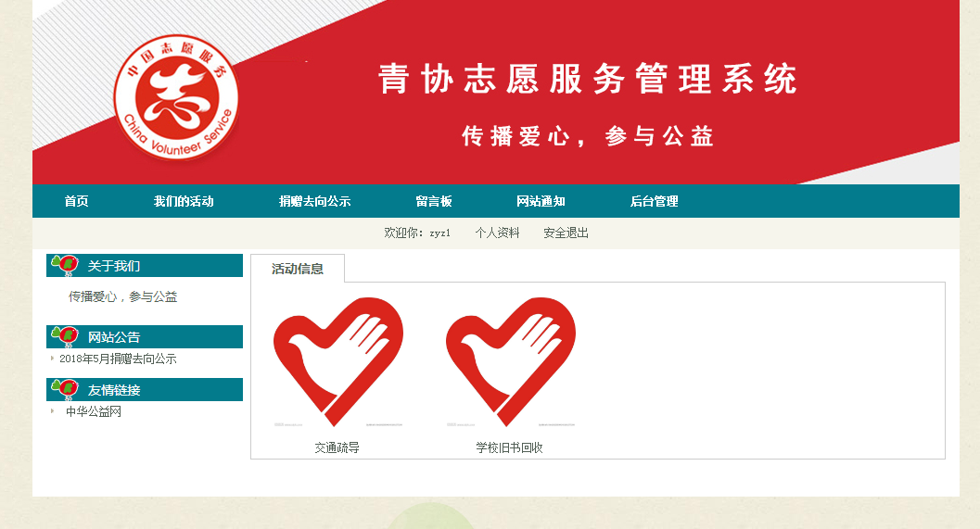The height and width of the screenshot is (529, 980).
Task: Open 网站通知 from the navigation bar
Action: click(x=541, y=201)
